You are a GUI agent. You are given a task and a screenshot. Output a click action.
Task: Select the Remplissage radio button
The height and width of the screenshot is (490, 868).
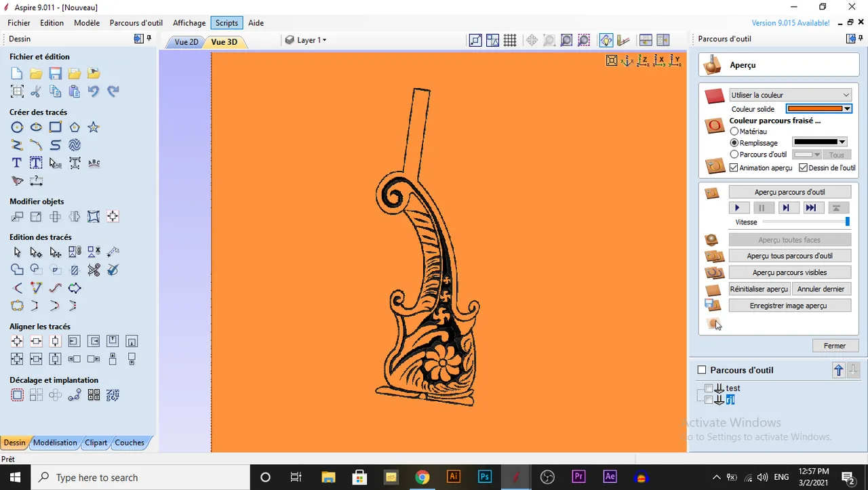tap(734, 143)
